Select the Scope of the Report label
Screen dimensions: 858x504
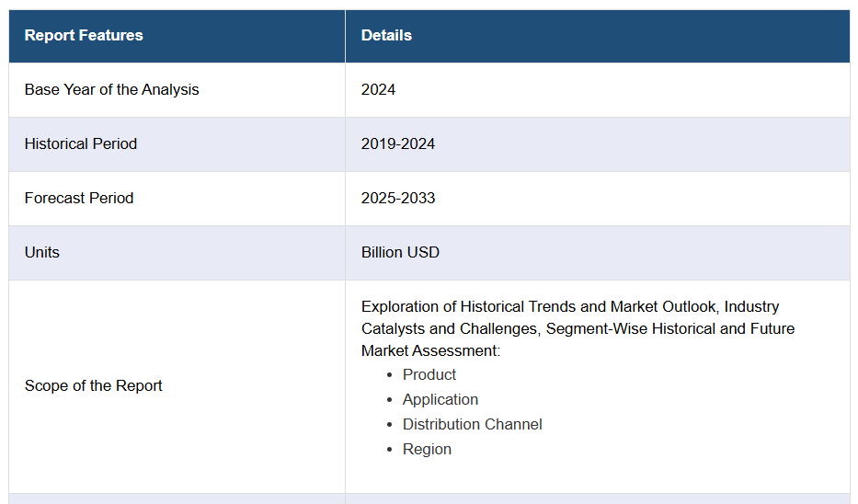tap(93, 386)
